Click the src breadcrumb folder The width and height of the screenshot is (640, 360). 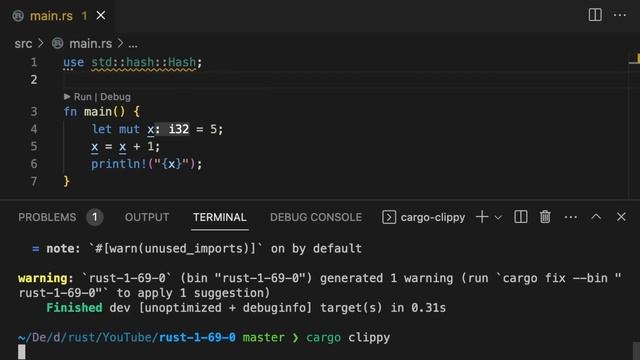click(x=23, y=43)
